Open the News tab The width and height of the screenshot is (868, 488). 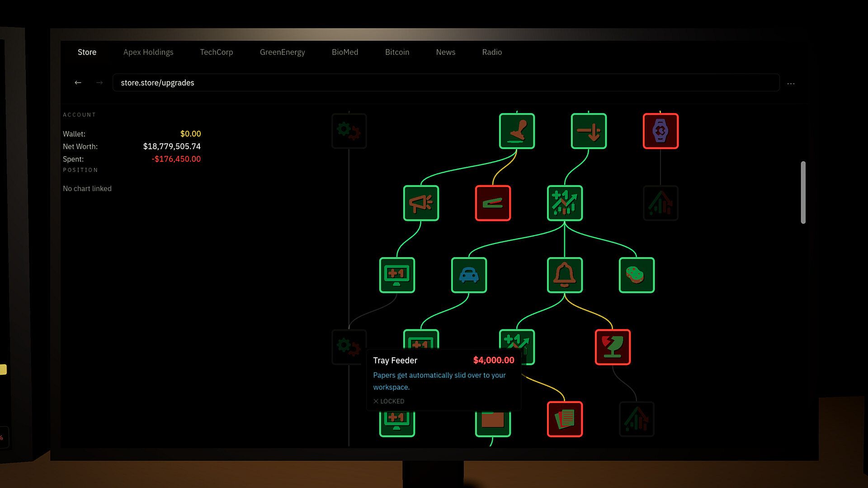tap(445, 52)
